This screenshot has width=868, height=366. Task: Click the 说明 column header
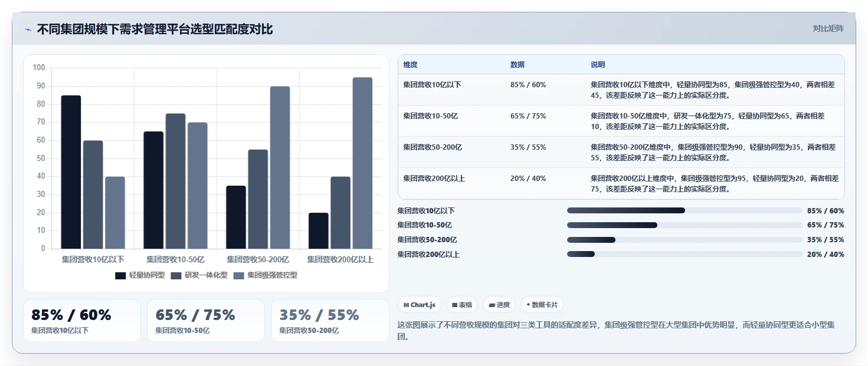(x=598, y=65)
